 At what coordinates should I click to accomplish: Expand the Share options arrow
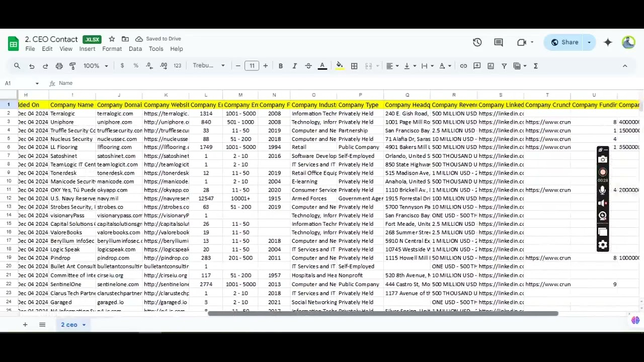point(589,42)
